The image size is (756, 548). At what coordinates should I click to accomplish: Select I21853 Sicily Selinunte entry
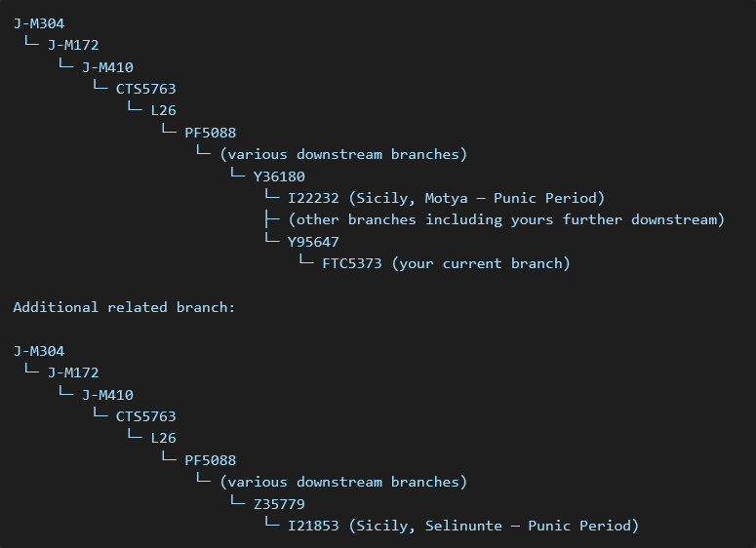point(463,526)
